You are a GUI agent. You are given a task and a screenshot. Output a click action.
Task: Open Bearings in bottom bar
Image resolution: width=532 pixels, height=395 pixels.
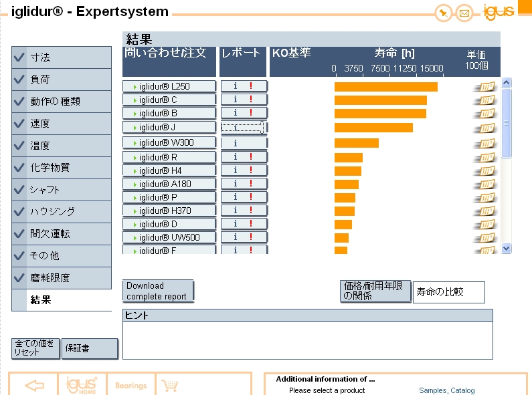coord(131,386)
